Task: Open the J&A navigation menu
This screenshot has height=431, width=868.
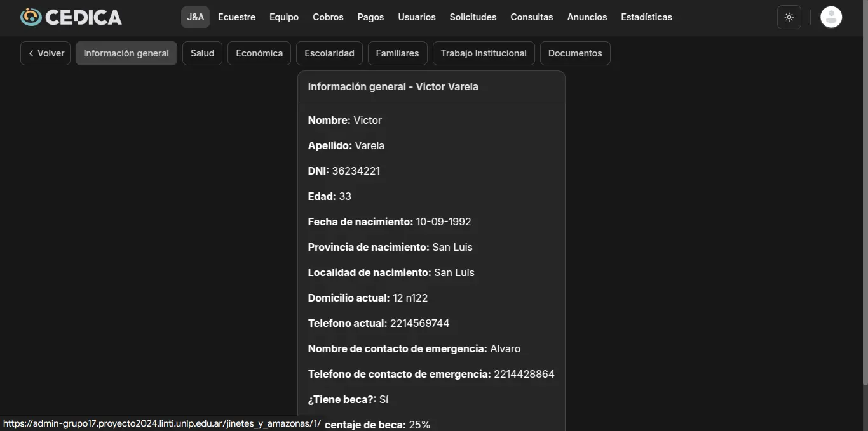Action: [x=195, y=17]
